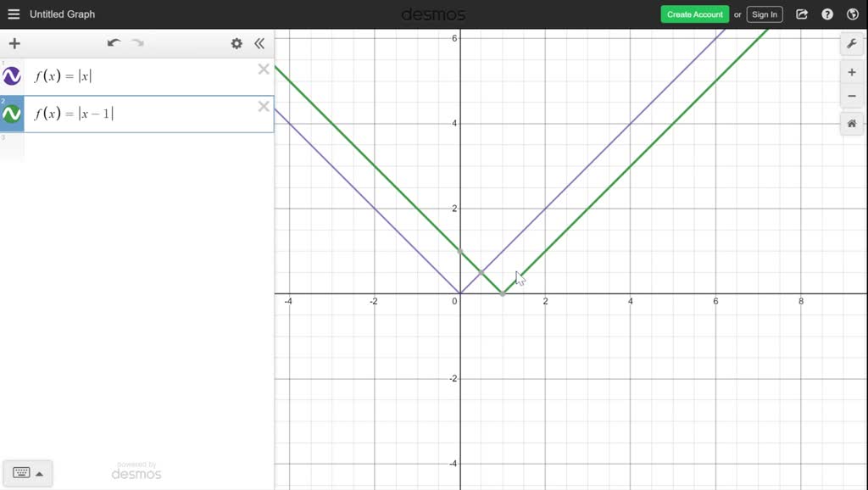
Task: Open the language globe menu
Action: [x=853, y=14]
